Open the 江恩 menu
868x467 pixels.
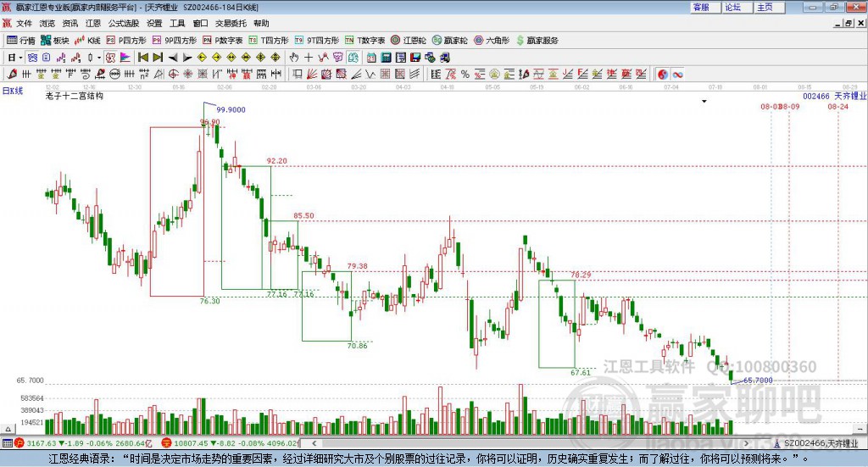(x=93, y=23)
